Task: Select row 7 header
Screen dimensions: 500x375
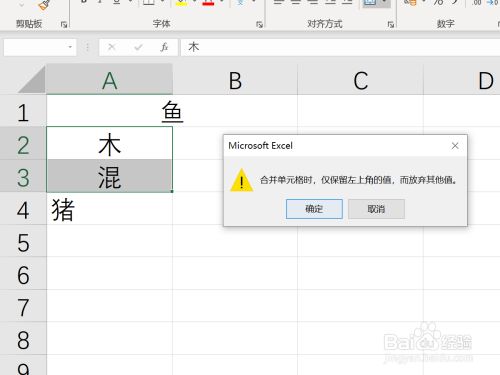Action: coord(23,306)
